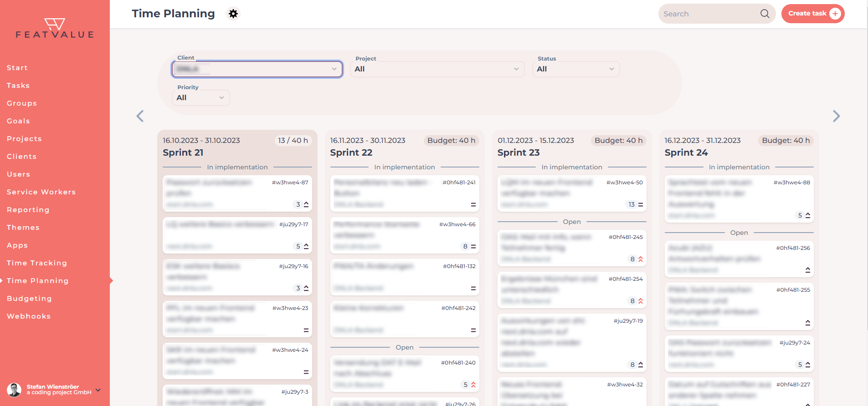This screenshot has height=406, width=868.
Task: Go to next sprints with right arrow
Action: tap(836, 116)
